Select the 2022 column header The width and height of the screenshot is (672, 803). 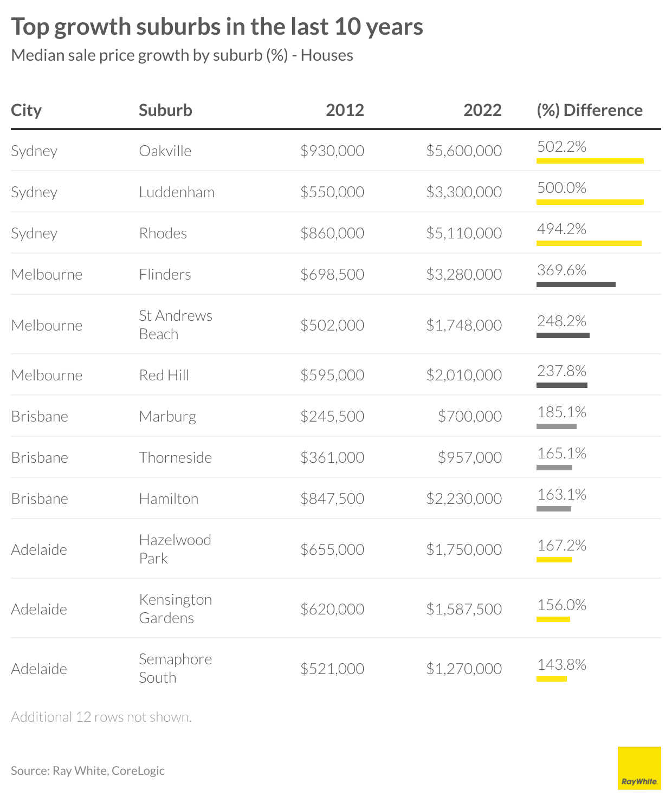[x=482, y=110]
